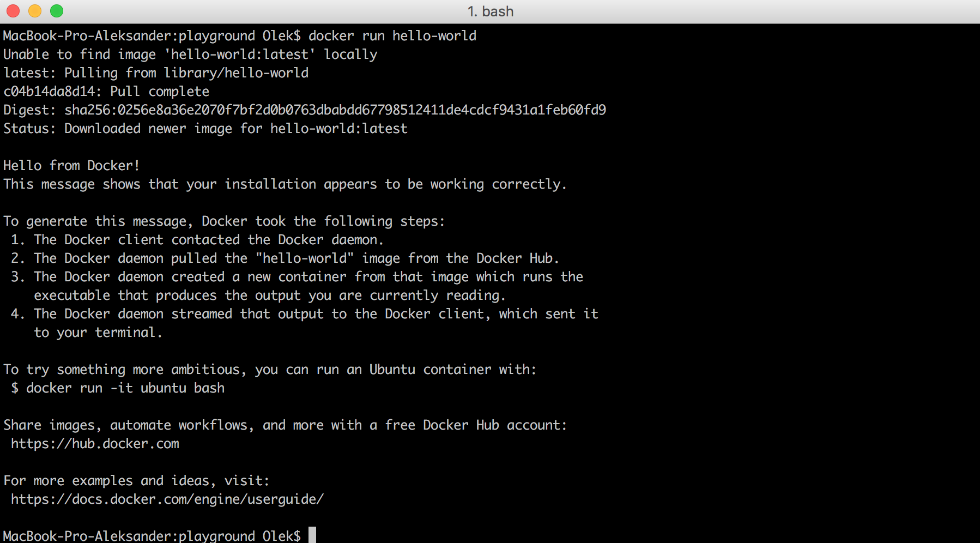Click step 1 about the Docker client
The image size is (980, 543).
[x=207, y=239]
